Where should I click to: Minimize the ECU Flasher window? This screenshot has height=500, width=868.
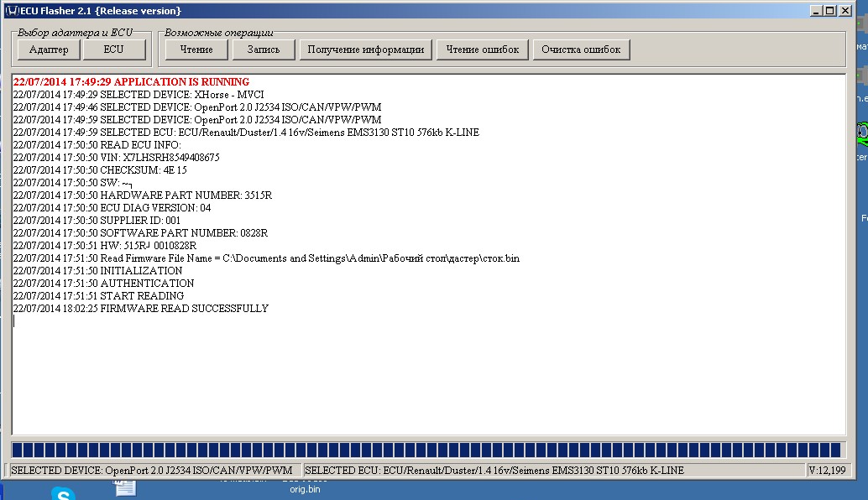(816, 11)
